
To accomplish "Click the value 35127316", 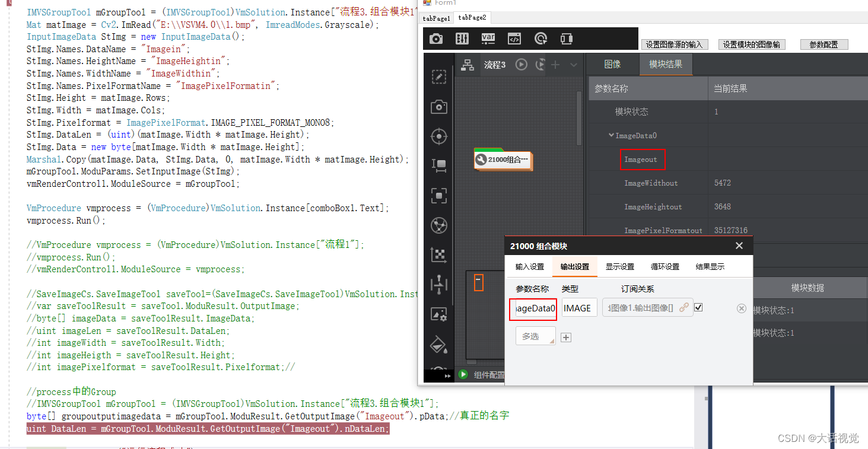I will pyautogui.click(x=730, y=230).
